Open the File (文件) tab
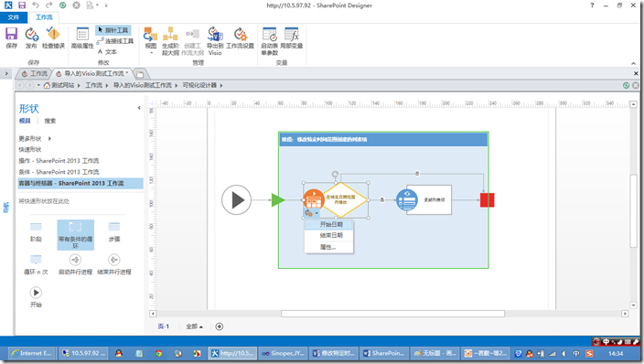644x364 pixels. pyautogui.click(x=14, y=17)
